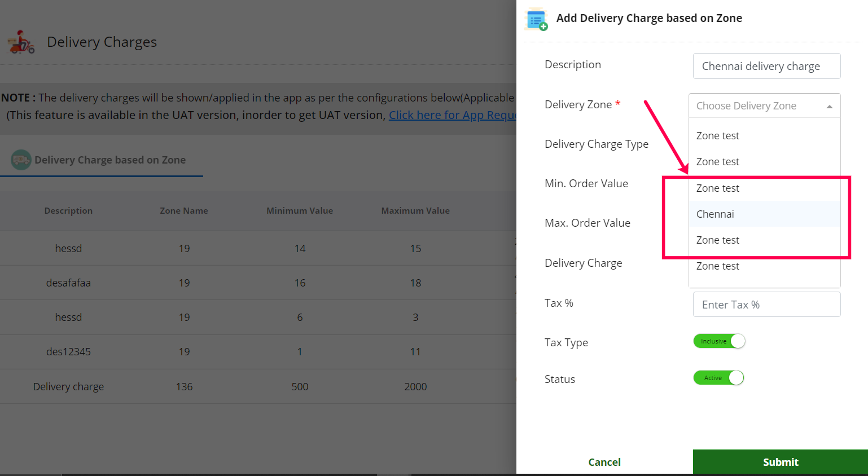The height and width of the screenshot is (476, 868).
Task: Click the Zone Name column header
Action: point(183,211)
